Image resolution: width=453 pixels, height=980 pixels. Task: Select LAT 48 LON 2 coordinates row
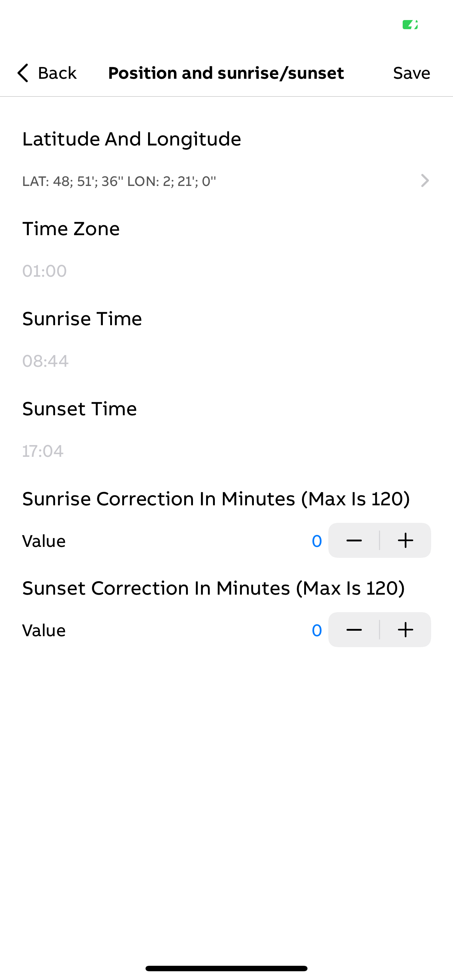pos(226,181)
